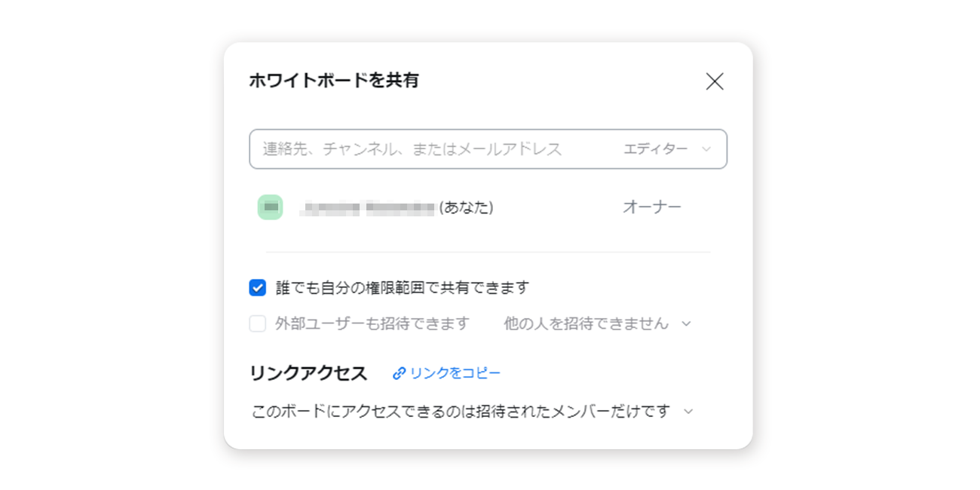This screenshot has height=490, width=980.
Task: Click the リンクアクセス heading
Action: tap(308, 373)
